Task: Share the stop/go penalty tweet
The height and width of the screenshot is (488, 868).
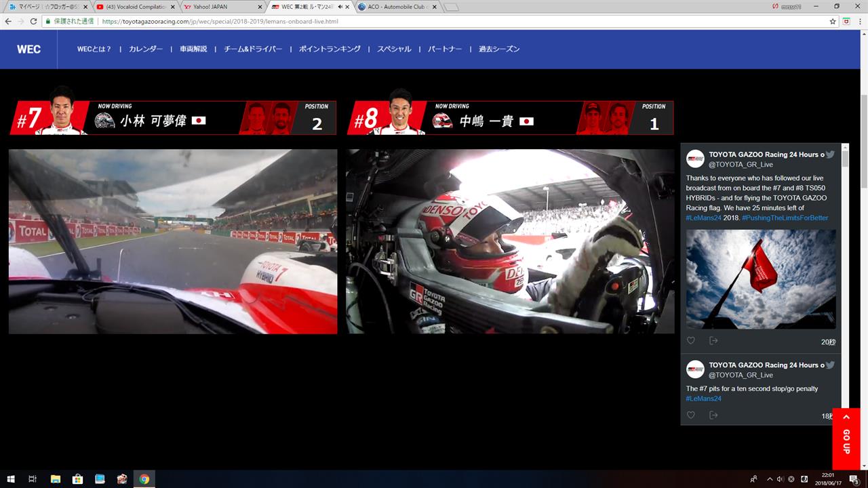Action: pyautogui.click(x=713, y=415)
